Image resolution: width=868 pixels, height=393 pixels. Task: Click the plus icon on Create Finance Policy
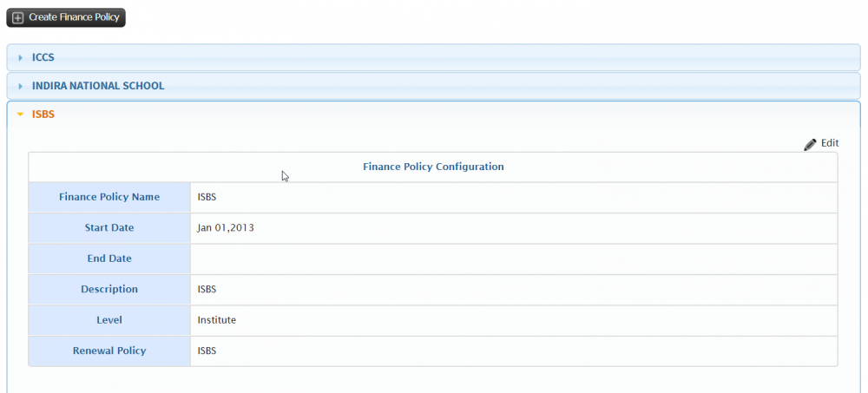[17, 17]
